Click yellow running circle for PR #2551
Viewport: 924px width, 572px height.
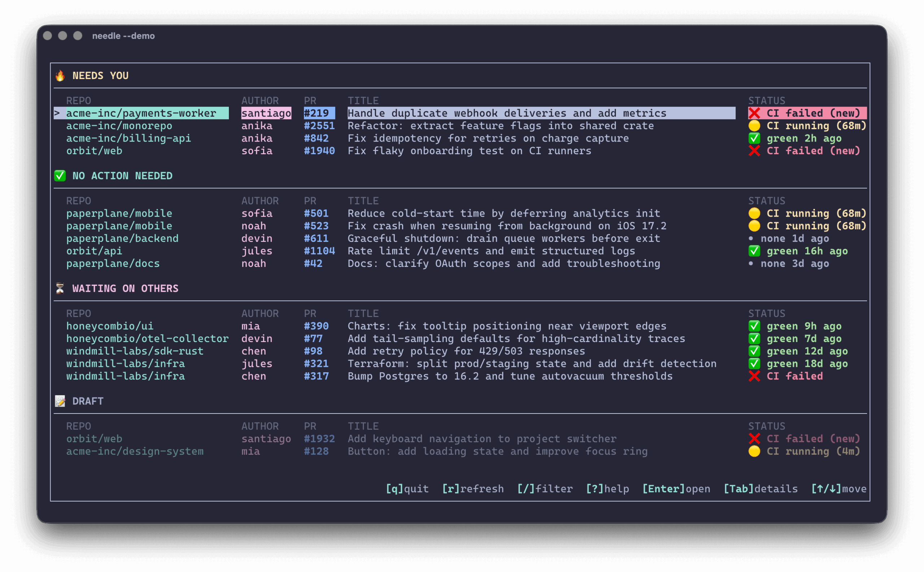coord(754,126)
